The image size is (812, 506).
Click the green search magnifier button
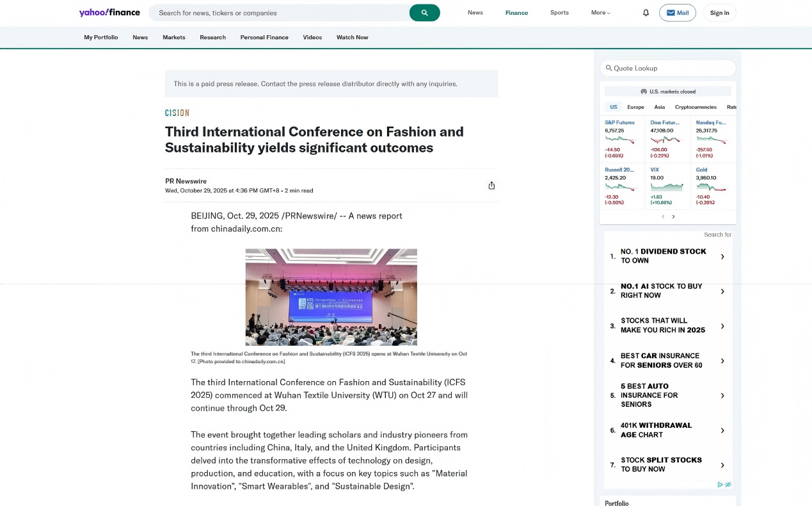coord(424,13)
